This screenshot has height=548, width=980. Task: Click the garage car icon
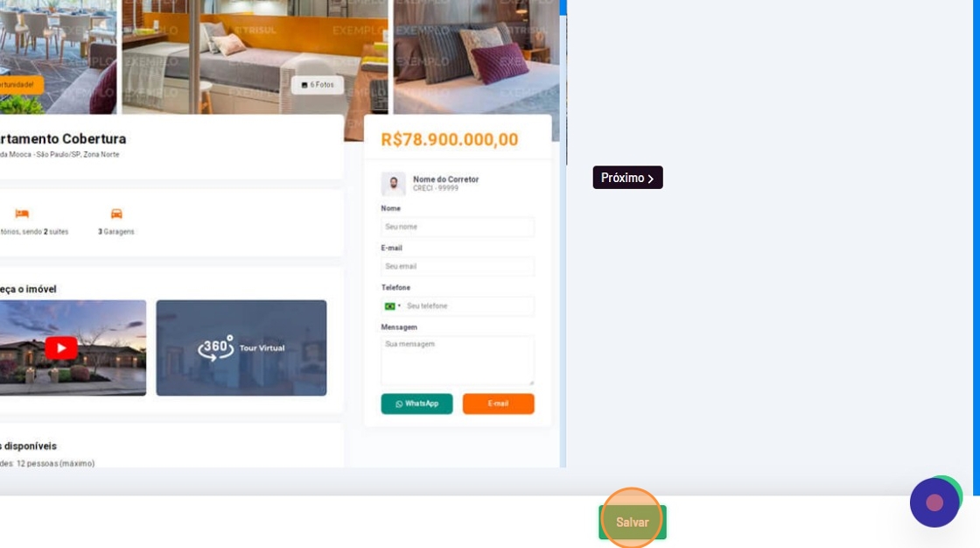(x=116, y=214)
